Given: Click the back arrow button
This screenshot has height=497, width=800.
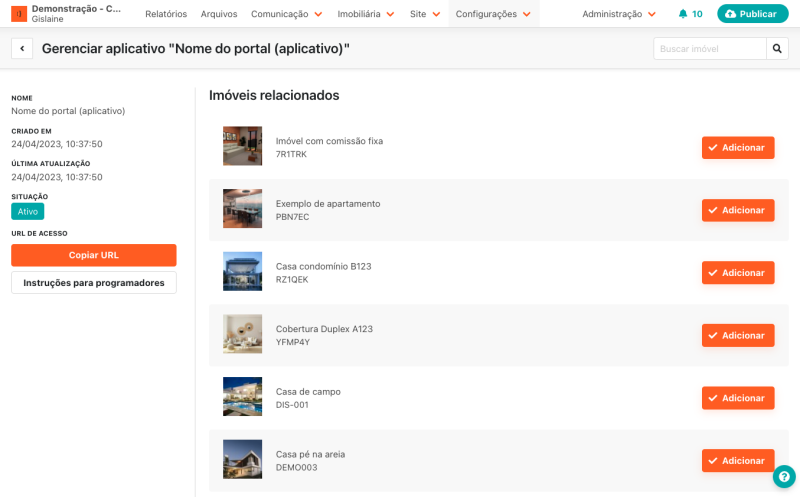Looking at the screenshot, I should (22, 49).
